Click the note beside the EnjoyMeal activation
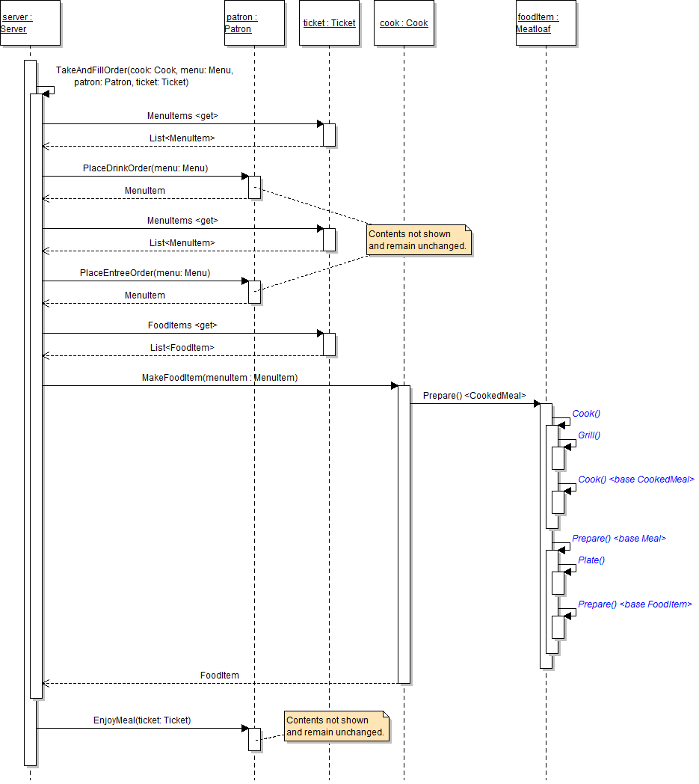 tap(336, 726)
